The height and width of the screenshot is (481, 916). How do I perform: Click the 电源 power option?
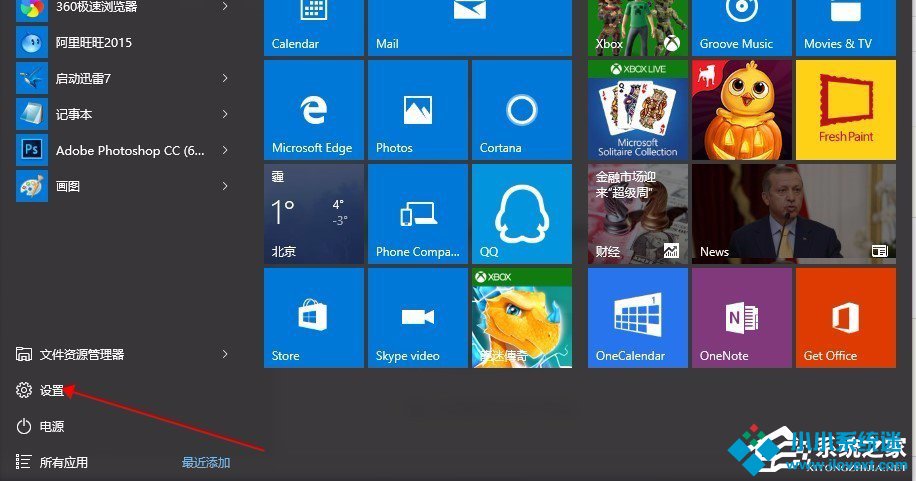(x=40, y=427)
